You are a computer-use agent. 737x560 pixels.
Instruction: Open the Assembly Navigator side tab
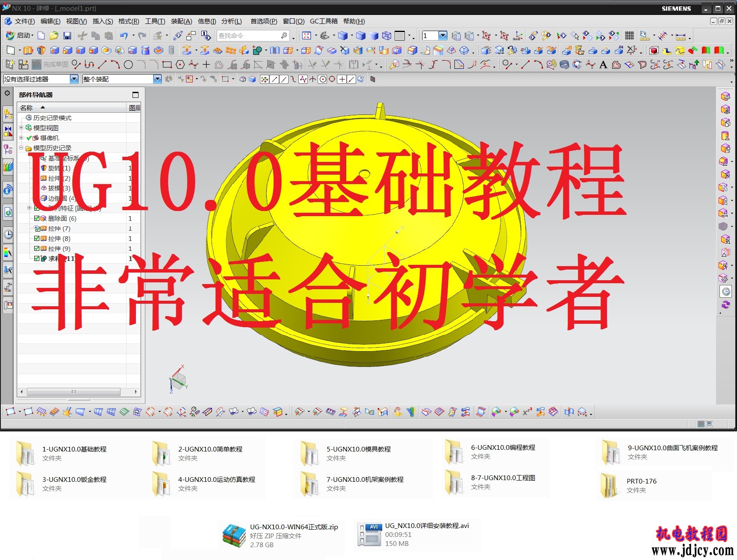click(x=8, y=114)
